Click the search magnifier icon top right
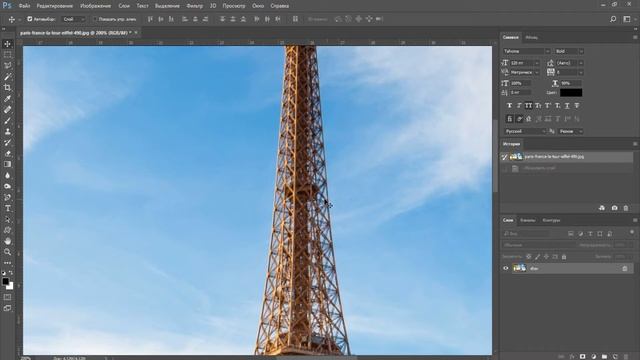The height and width of the screenshot is (360, 640). point(613,19)
